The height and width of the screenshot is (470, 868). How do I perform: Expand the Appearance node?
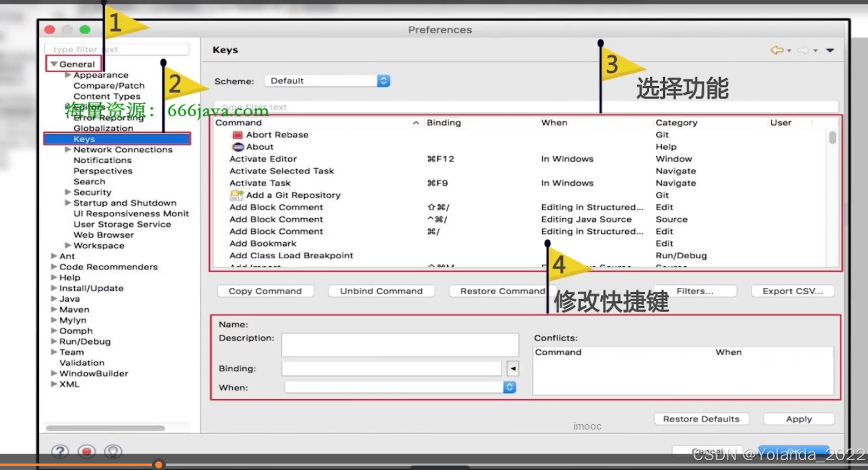(68, 75)
